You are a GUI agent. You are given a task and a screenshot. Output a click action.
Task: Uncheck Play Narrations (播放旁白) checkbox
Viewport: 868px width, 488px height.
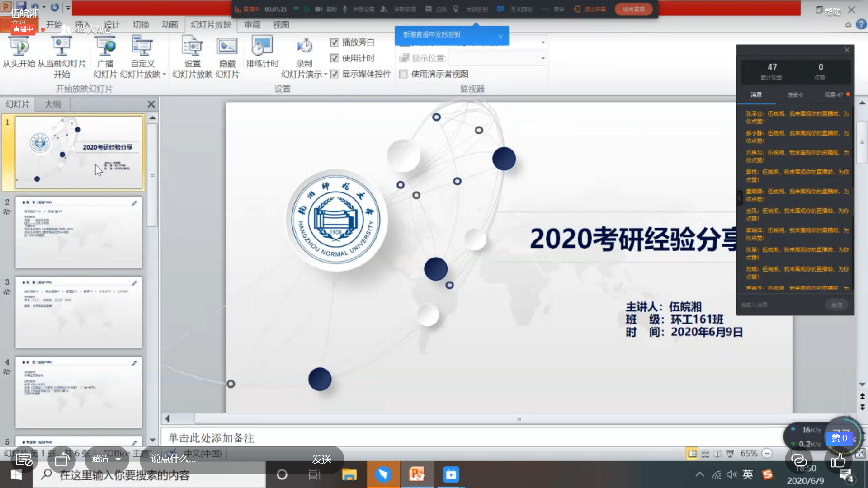335,42
